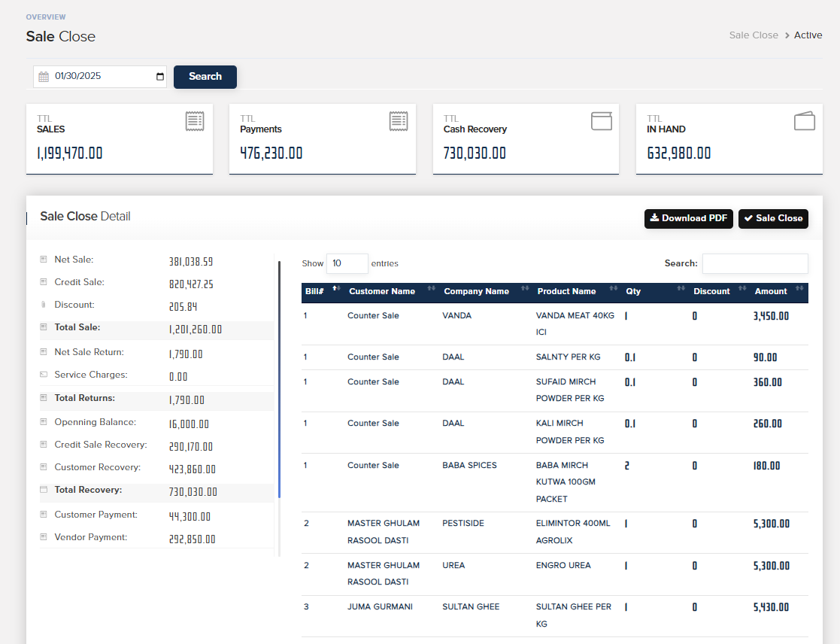Image resolution: width=840 pixels, height=644 pixels.
Task: Click the icon next to Openning Balance
Action: [44, 421]
